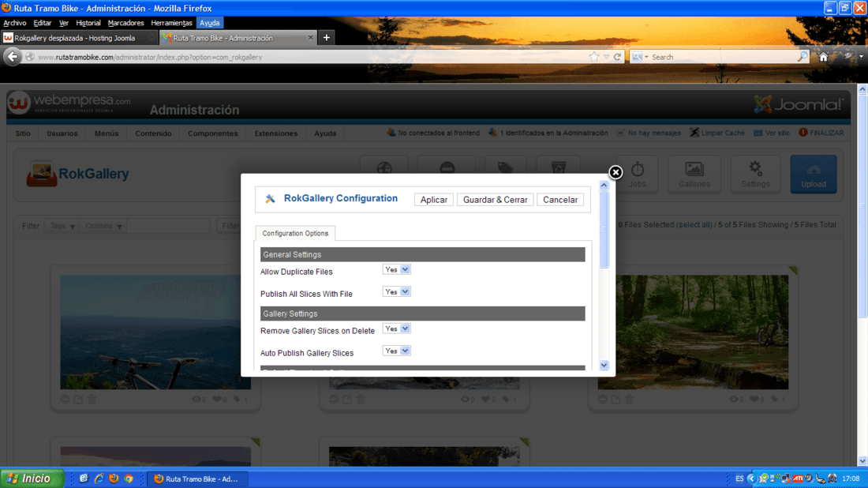This screenshot has height=488, width=868.
Task: Launch Chrome from the quick launch bar
Action: point(129,479)
